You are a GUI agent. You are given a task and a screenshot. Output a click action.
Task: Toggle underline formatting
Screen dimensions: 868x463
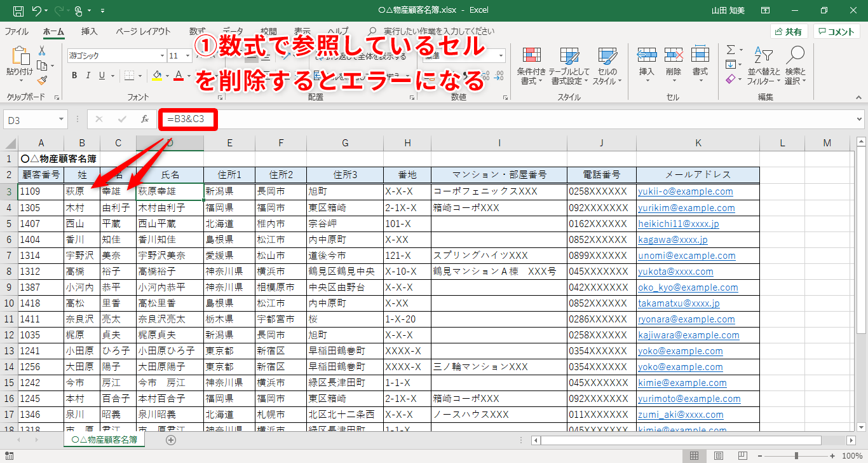coord(102,76)
